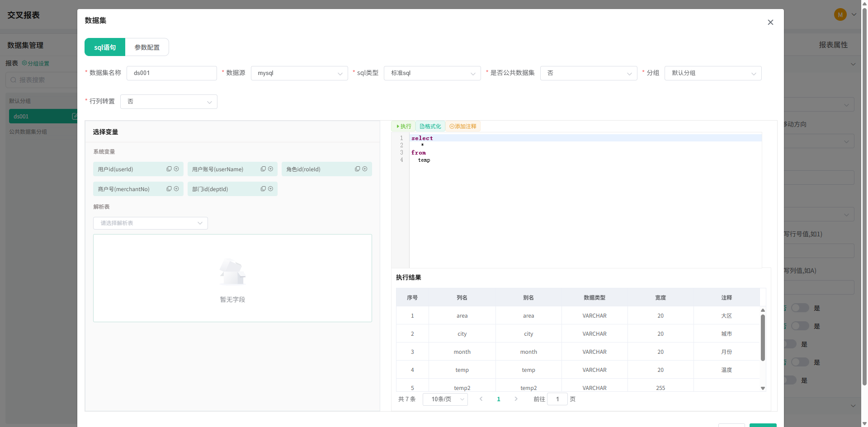
Task: Switch to the 参数配置 tab
Action: (147, 47)
